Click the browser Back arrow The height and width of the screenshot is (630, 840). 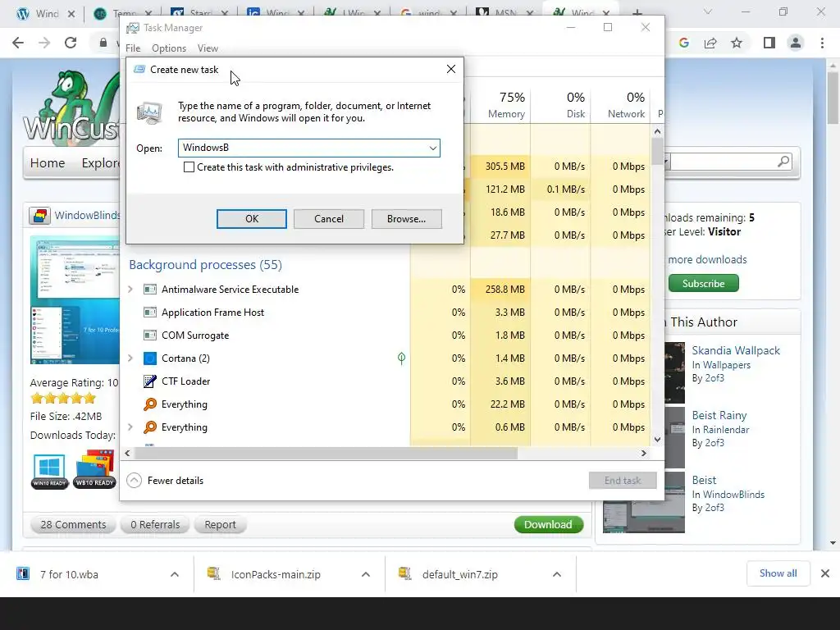click(18, 43)
